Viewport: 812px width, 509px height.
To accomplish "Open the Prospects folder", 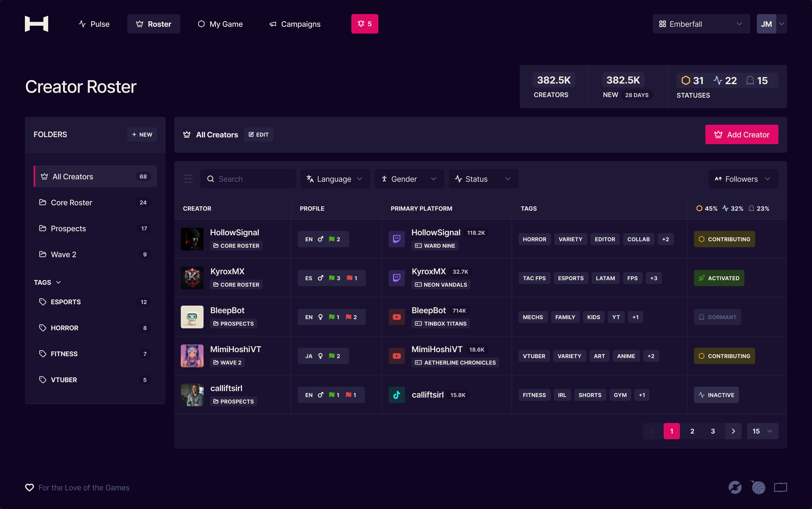I will (x=95, y=228).
